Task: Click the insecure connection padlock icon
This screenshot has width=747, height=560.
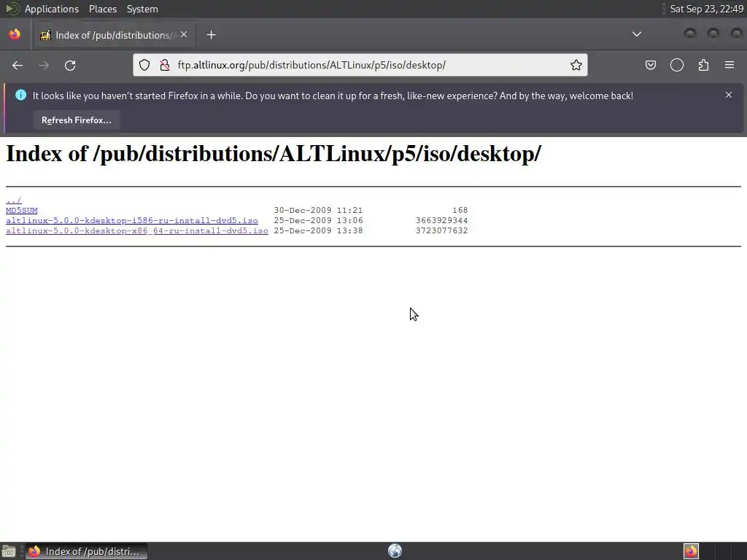Action: coord(165,65)
